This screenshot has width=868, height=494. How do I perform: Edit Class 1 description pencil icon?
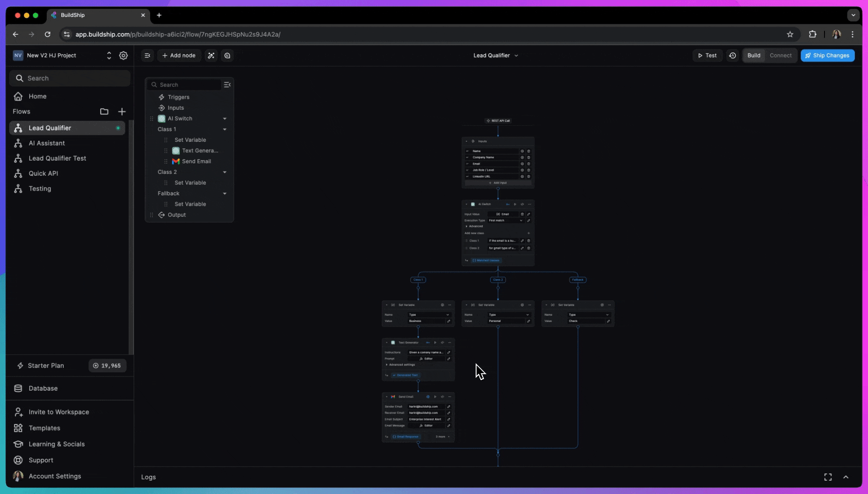click(522, 241)
